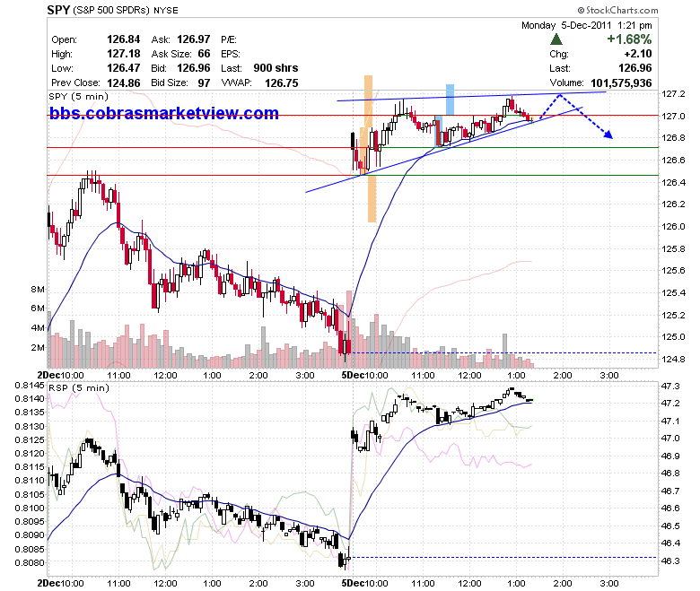Click the 0.8080 ratio axis label
The image size is (700, 591).
[30, 563]
